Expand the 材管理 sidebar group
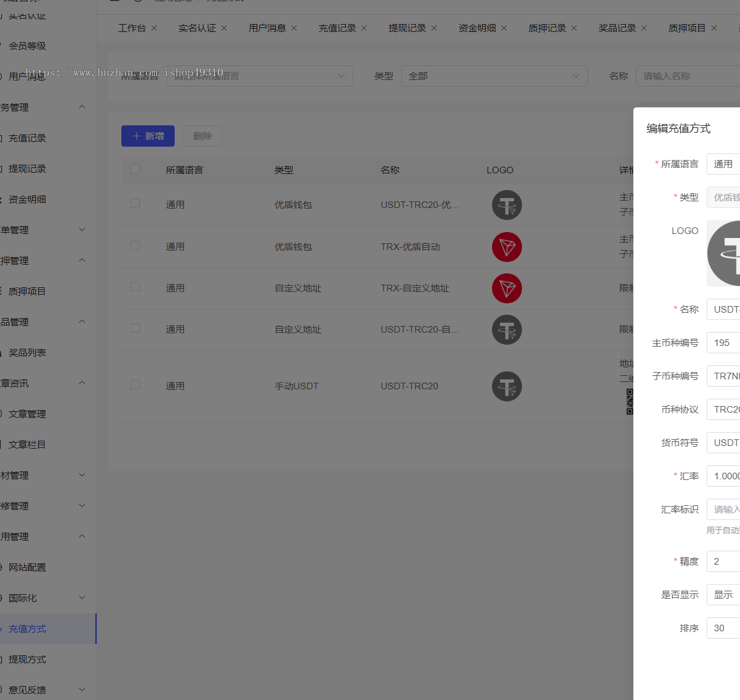740x700 pixels. click(82, 475)
